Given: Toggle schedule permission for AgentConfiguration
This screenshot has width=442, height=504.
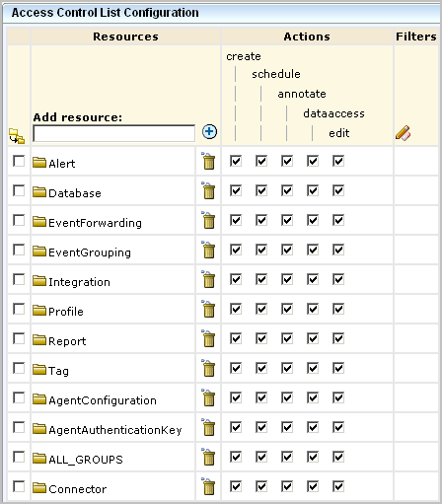Looking at the screenshot, I should [x=261, y=397].
